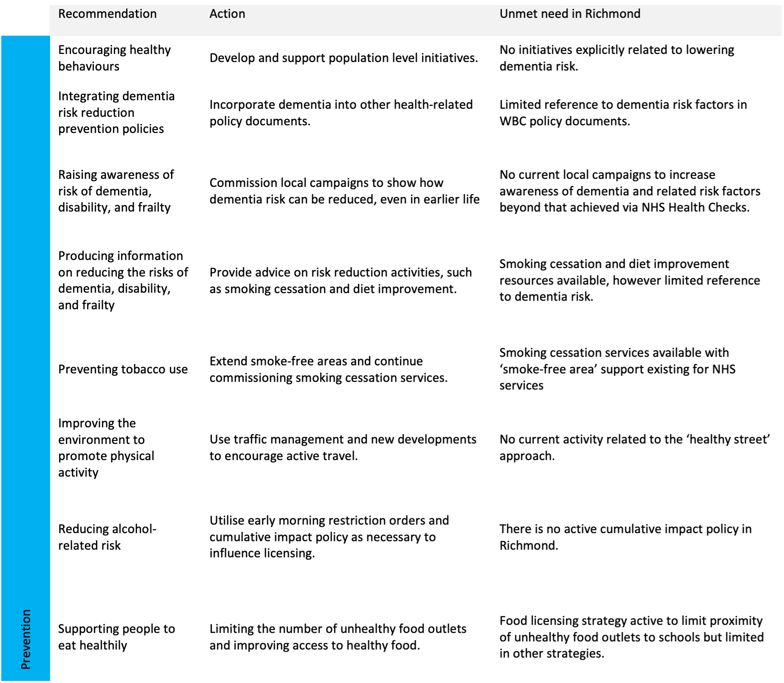This screenshot has width=784, height=683.
Task: Select 'Integrating dementia risk reduction prevention policies'
Action: [x=116, y=113]
